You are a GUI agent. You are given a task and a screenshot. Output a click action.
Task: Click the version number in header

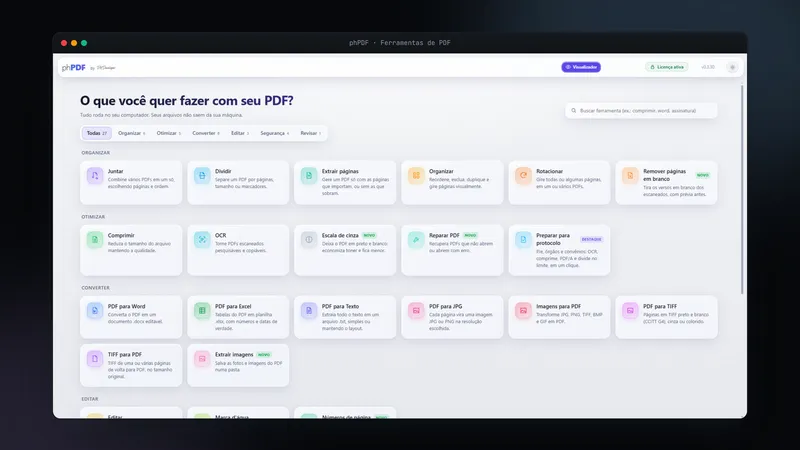point(708,67)
